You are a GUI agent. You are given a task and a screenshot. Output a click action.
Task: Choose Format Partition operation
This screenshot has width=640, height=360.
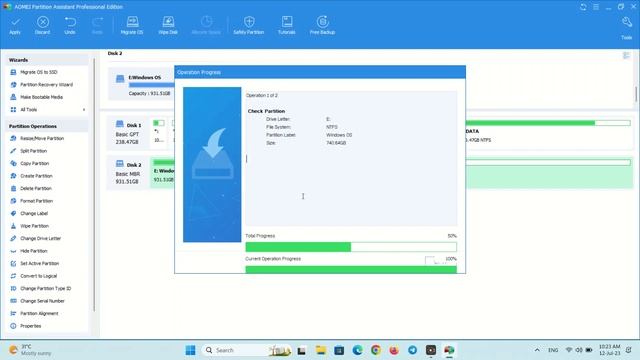point(37,201)
